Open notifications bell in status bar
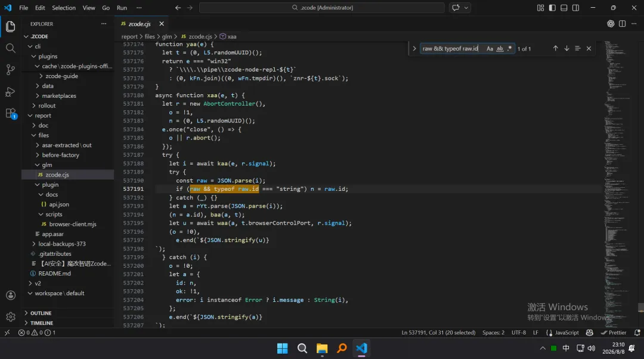This screenshot has height=359, width=644. pyautogui.click(x=637, y=333)
